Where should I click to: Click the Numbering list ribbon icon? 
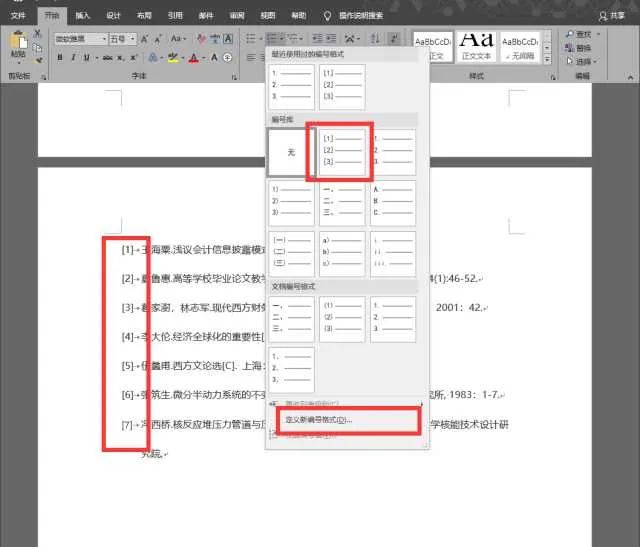(272, 39)
